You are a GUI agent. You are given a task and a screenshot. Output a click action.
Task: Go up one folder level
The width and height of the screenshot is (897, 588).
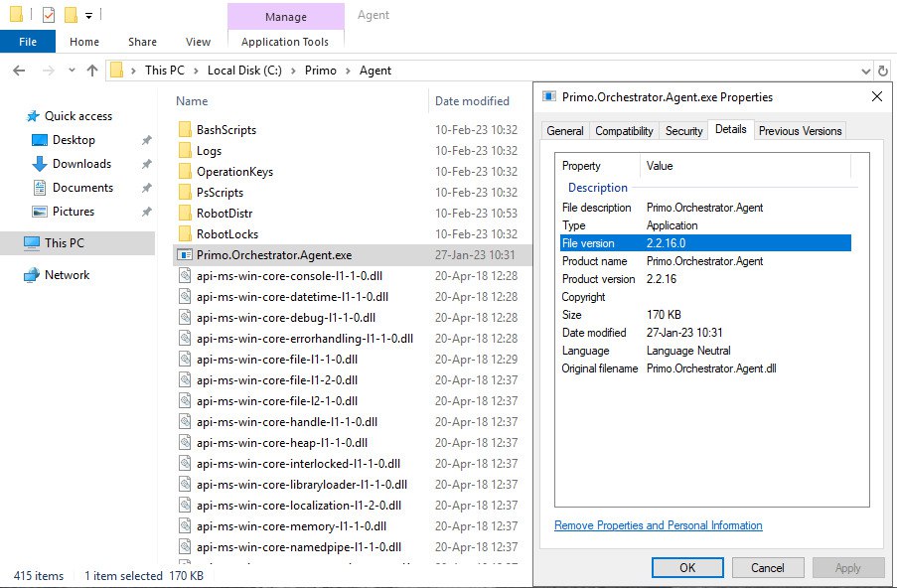(x=92, y=71)
